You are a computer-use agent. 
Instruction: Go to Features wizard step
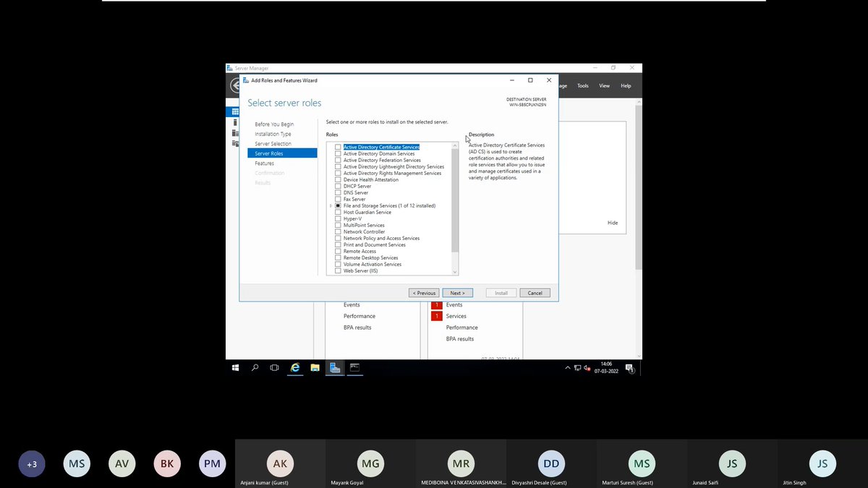(x=264, y=163)
